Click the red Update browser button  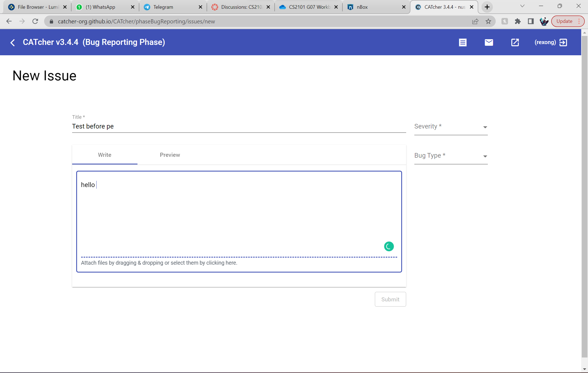pos(564,21)
